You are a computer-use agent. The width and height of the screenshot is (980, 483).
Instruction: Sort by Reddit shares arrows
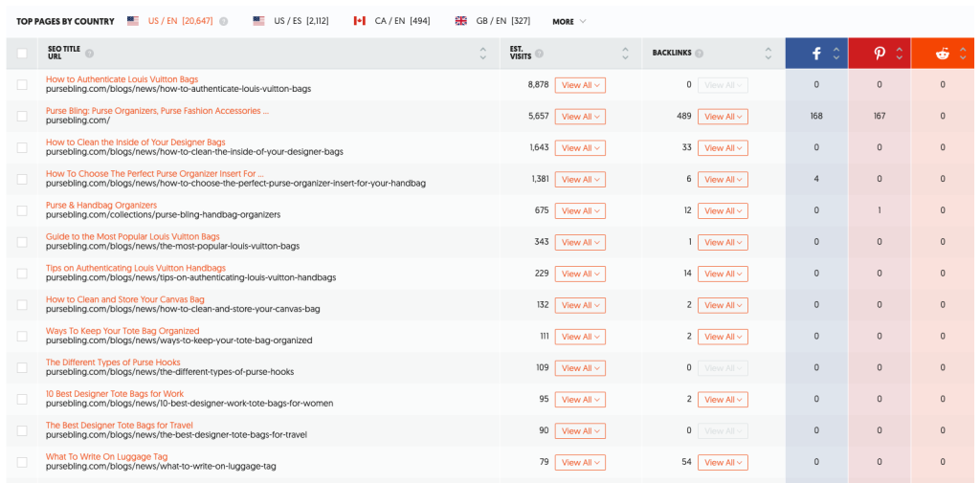click(x=962, y=54)
